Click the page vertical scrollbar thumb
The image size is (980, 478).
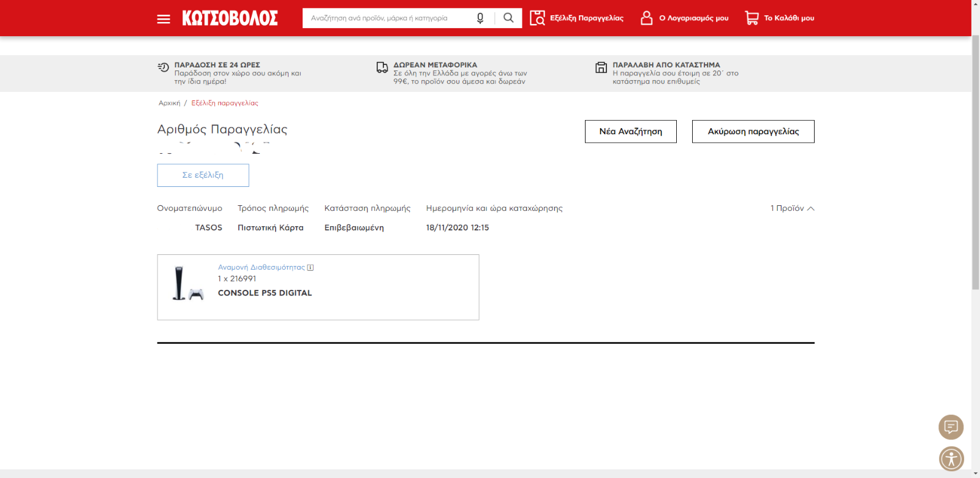pos(976,162)
